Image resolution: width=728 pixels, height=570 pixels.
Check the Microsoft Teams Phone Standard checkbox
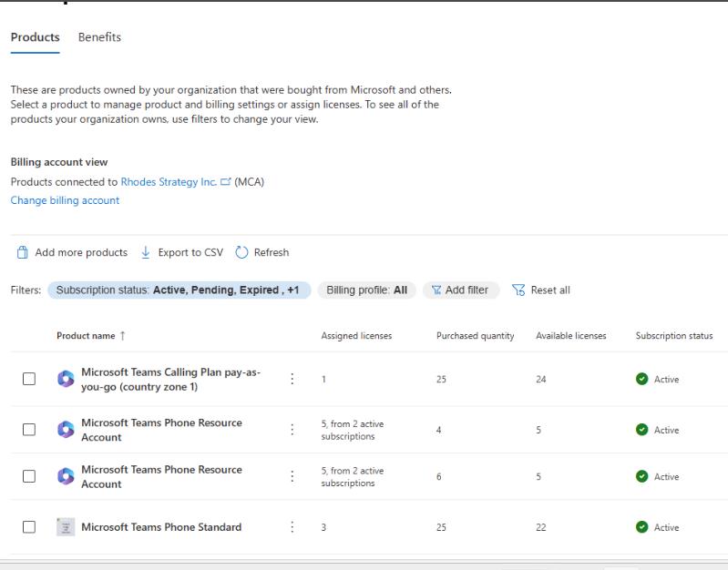[29, 527]
